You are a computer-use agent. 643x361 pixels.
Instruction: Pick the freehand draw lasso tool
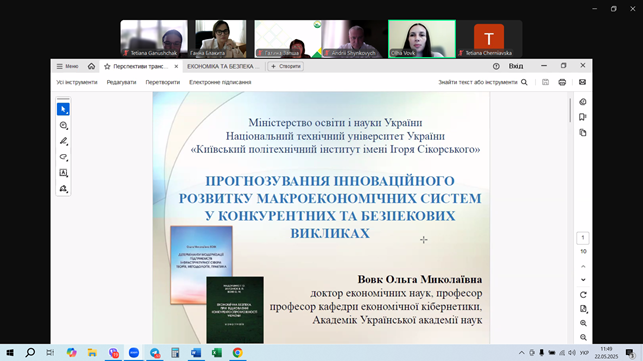point(63,157)
